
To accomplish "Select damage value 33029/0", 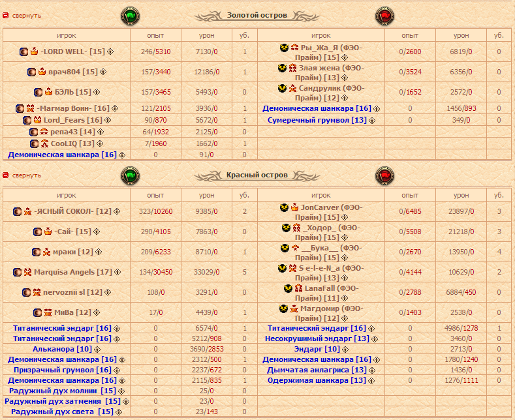I will [x=207, y=272].
